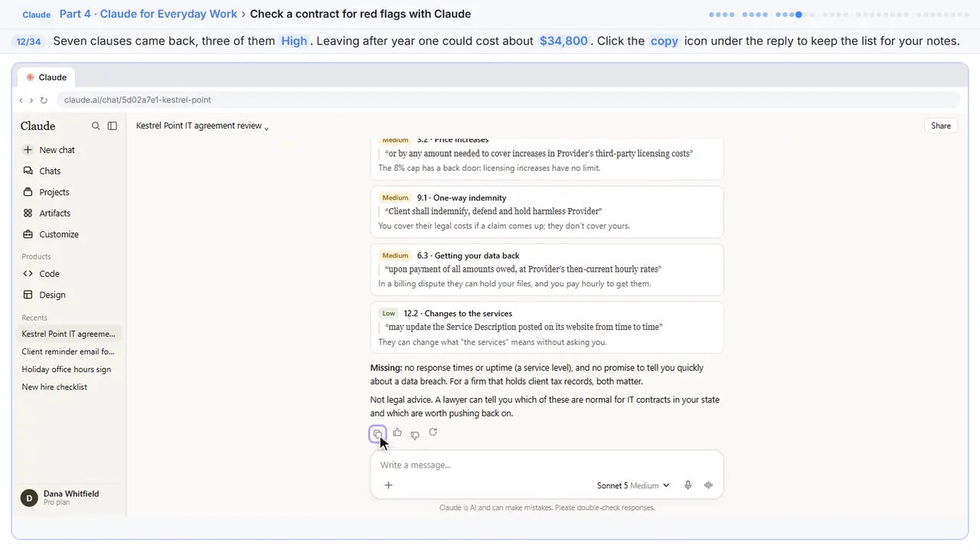Give the reply a thumbs down

click(415, 435)
